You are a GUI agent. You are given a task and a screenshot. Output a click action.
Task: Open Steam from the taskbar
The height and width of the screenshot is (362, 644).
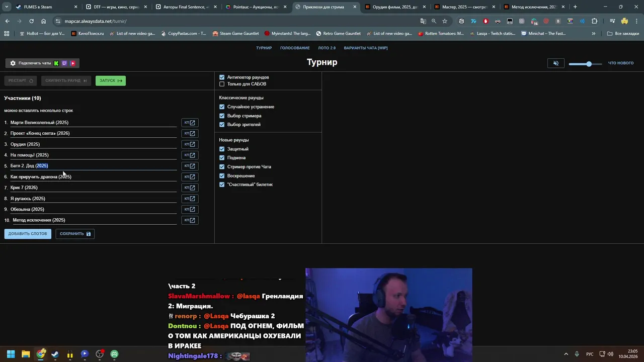(55, 354)
